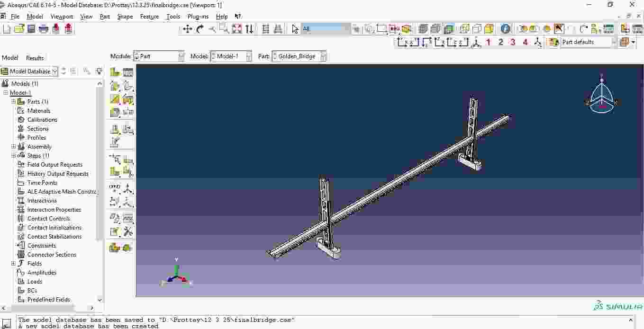Click the Print icon in toolbar
The height and width of the screenshot is (329, 644).
pyautogui.click(x=44, y=29)
